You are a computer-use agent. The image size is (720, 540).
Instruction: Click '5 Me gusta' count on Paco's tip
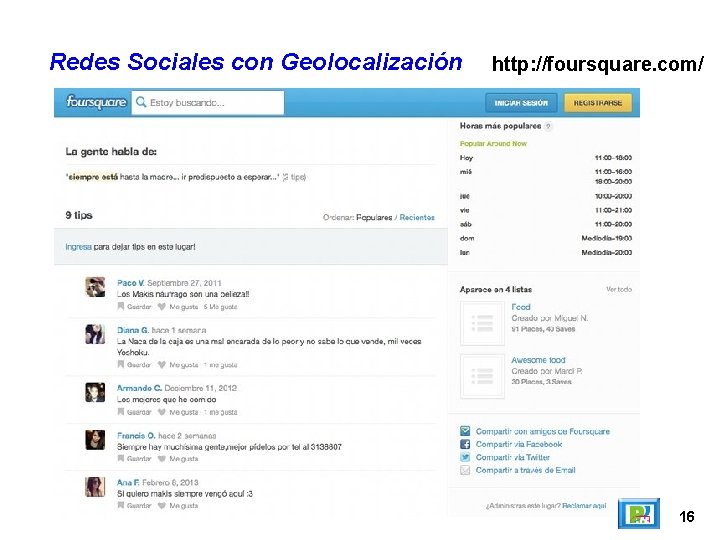(x=220, y=307)
